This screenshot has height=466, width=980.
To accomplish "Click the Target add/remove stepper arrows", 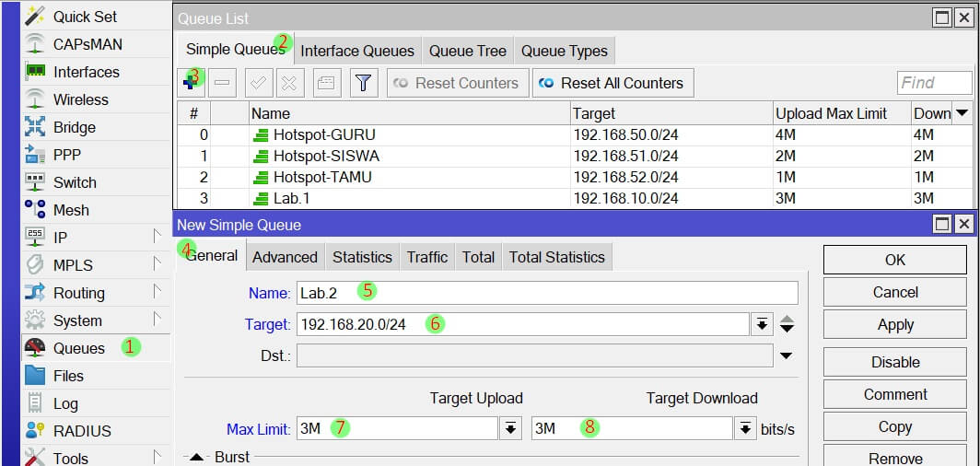I will [x=787, y=324].
